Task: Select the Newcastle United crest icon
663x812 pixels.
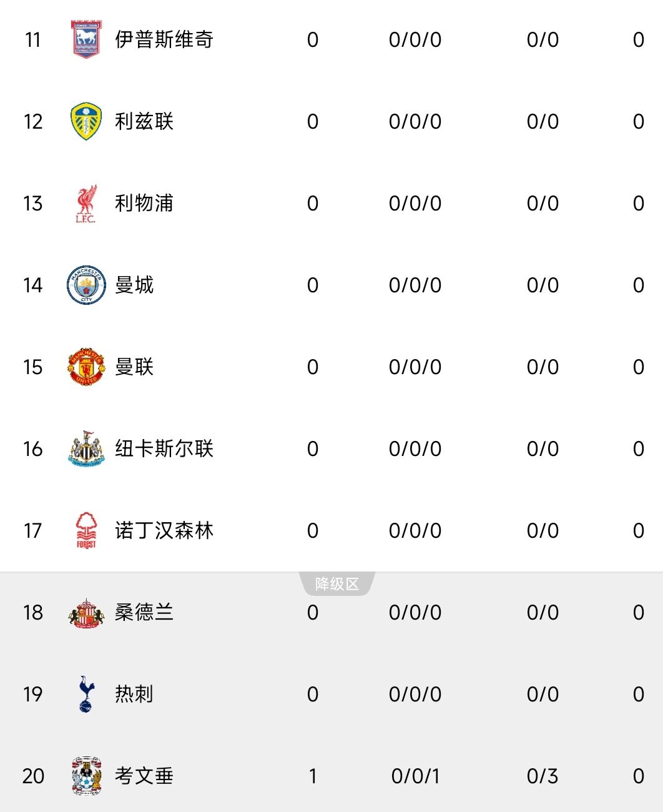Action: coord(86,448)
